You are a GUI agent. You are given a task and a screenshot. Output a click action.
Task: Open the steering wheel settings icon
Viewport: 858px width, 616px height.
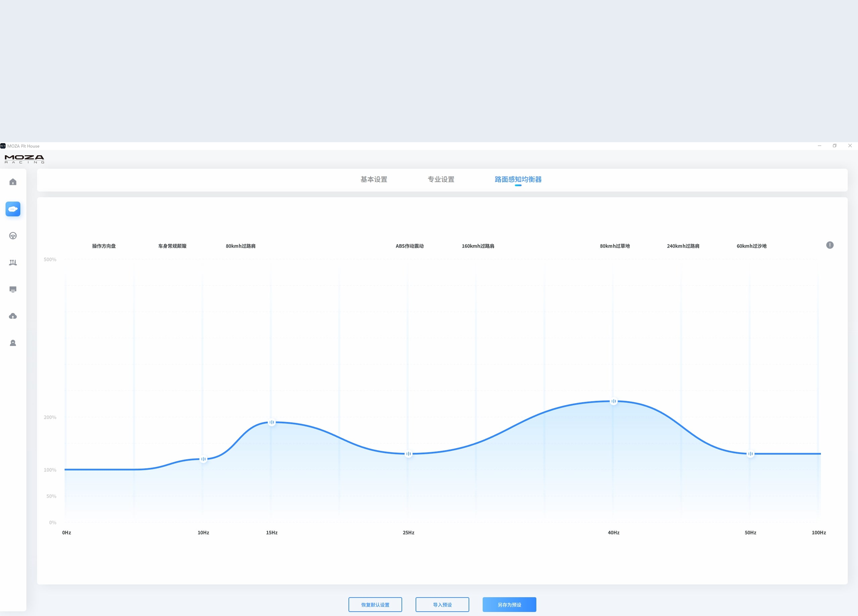pyautogui.click(x=13, y=236)
